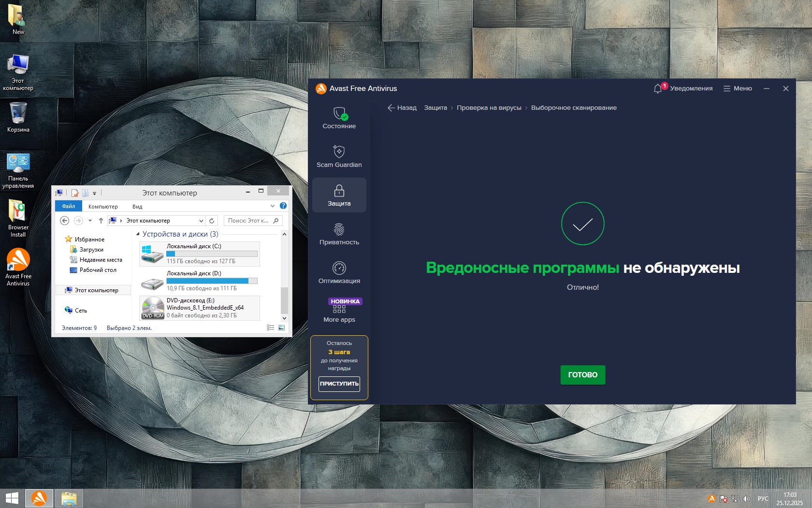Click in the Explorer search field
Screen dimensions: 812x508
coord(248,221)
